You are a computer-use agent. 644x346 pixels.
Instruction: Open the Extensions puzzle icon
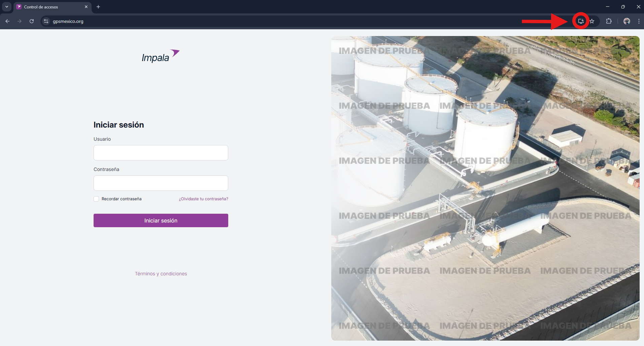609,21
